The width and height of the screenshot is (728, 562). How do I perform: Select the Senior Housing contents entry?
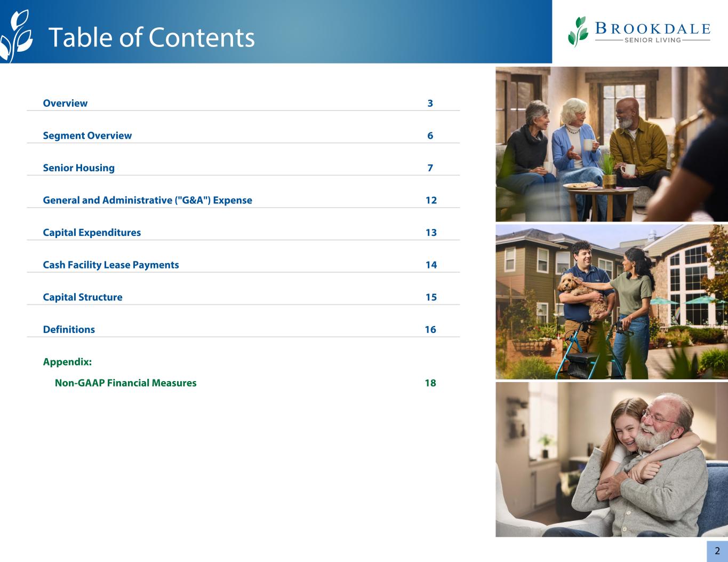pos(78,168)
